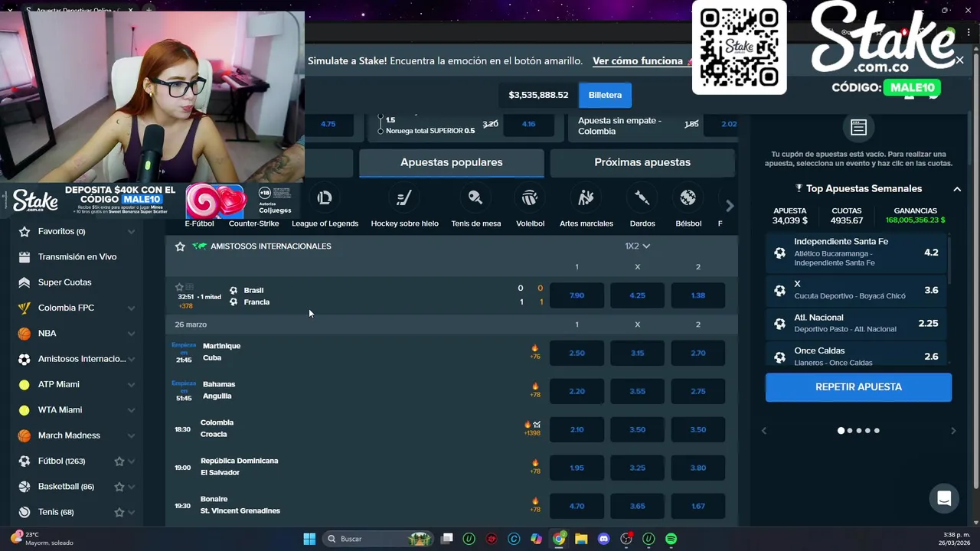Pick St. Vincent Grenadines win at 1.67
This screenshot has width=980, height=551.
(x=697, y=506)
